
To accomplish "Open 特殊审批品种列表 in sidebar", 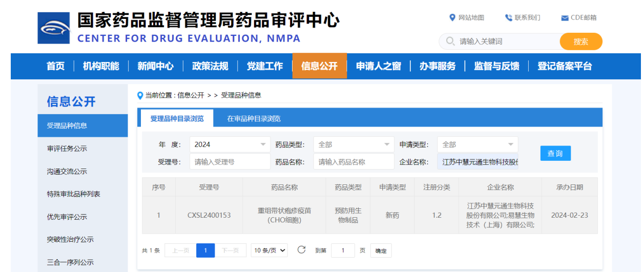I will click(x=82, y=194).
